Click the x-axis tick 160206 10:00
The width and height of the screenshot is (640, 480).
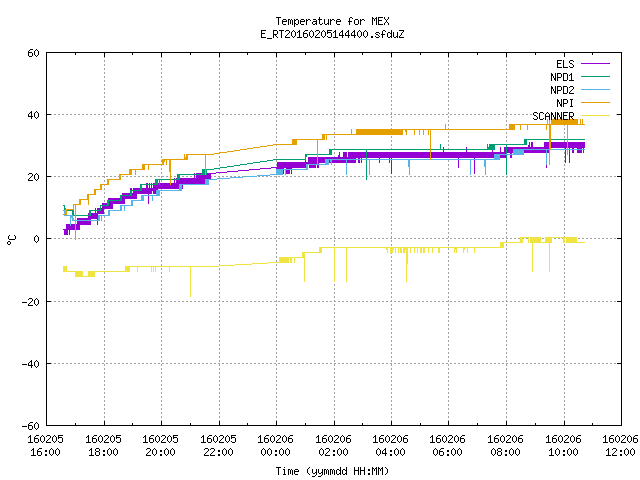pos(564,446)
